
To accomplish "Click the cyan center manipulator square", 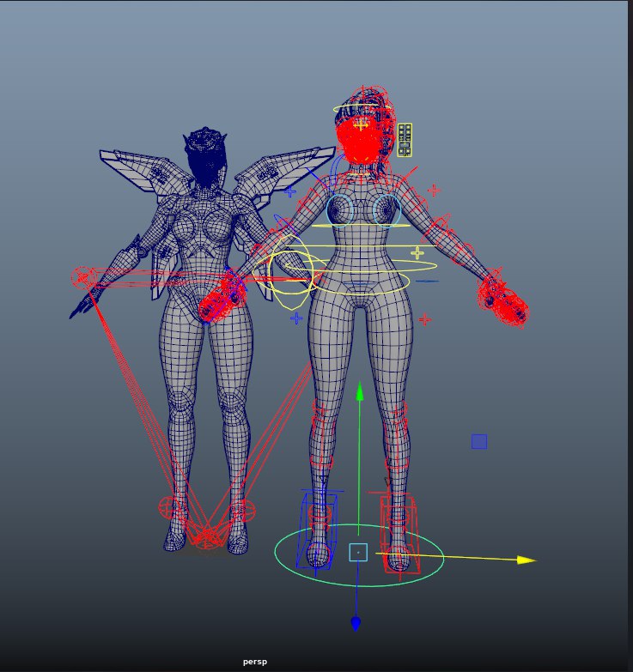I will tap(358, 553).
